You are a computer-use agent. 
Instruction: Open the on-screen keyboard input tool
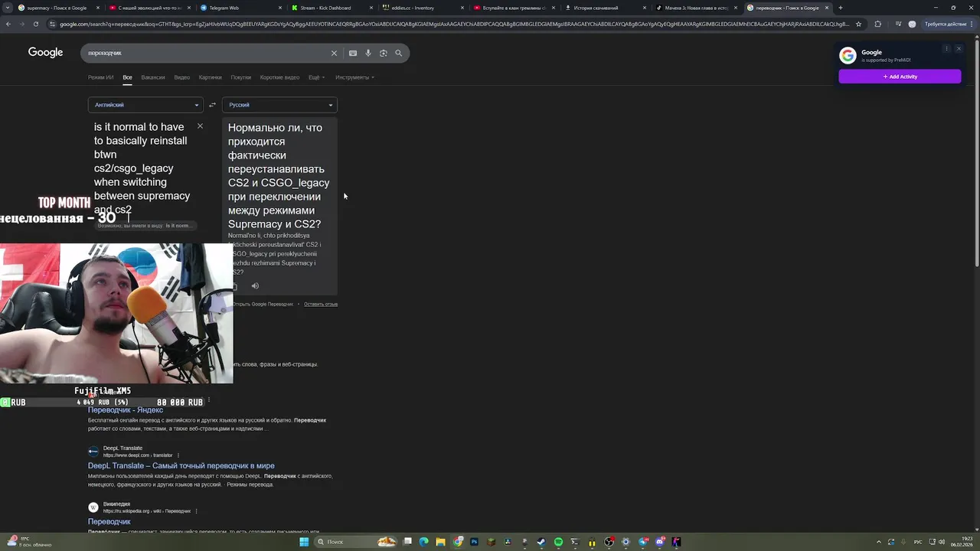[353, 53]
